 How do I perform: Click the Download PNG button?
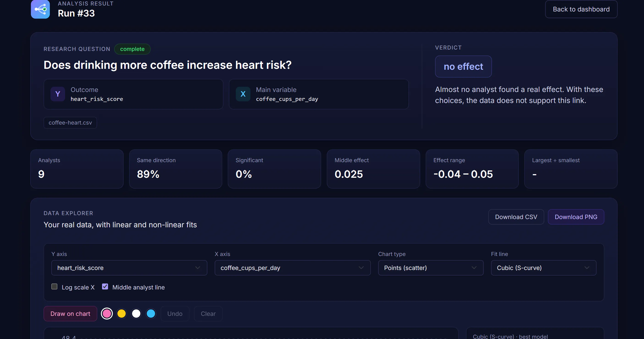click(x=576, y=217)
